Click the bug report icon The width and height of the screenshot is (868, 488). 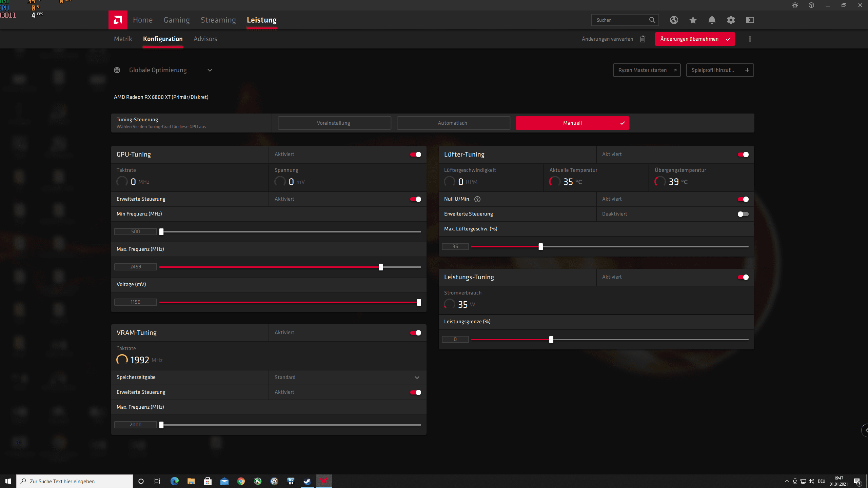pos(795,5)
